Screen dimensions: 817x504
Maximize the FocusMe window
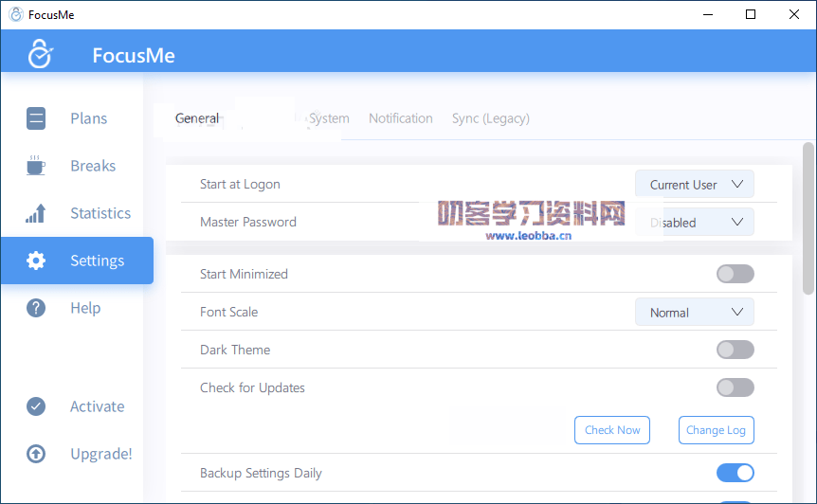click(751, 14)
